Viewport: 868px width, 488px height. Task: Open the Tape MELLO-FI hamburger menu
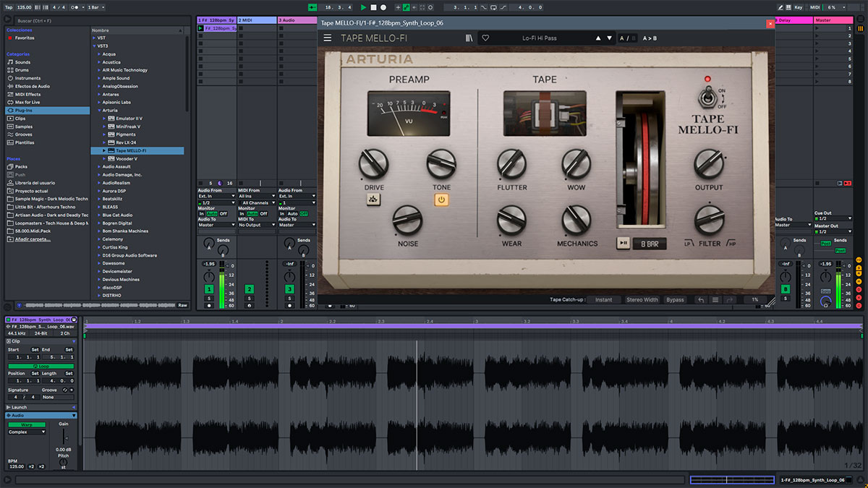(328, 38)
